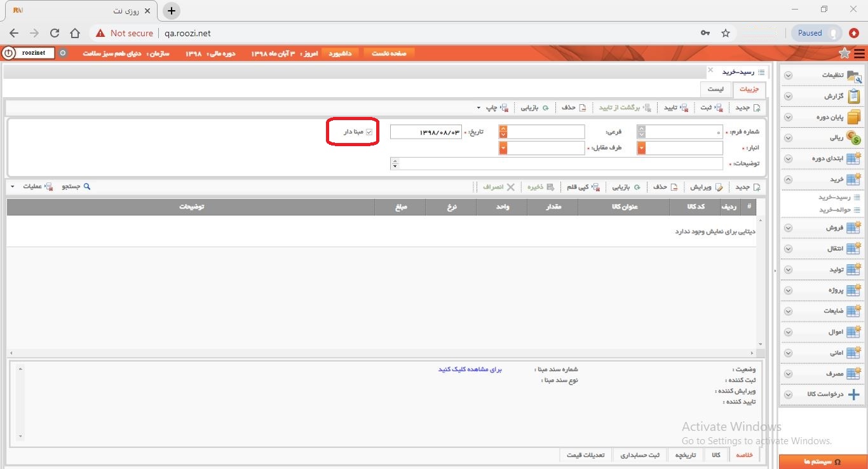Click the تایید button in top toolbar

[x=676, y=107]
